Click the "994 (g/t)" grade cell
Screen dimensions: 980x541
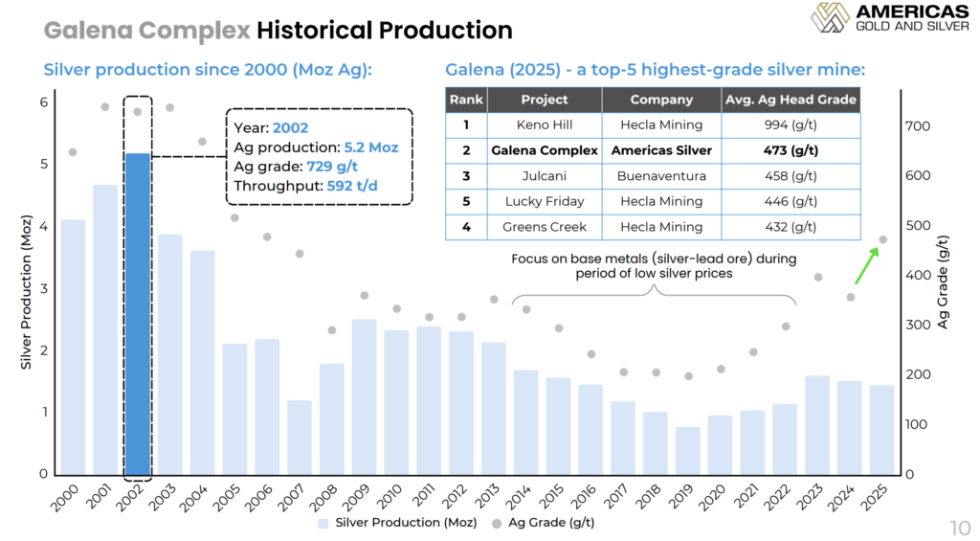pyautogui.click(x=791, y=125)
